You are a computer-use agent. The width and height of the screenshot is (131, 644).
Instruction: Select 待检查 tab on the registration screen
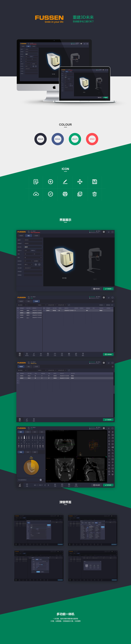pyautogui.click(x=21, y=236)
